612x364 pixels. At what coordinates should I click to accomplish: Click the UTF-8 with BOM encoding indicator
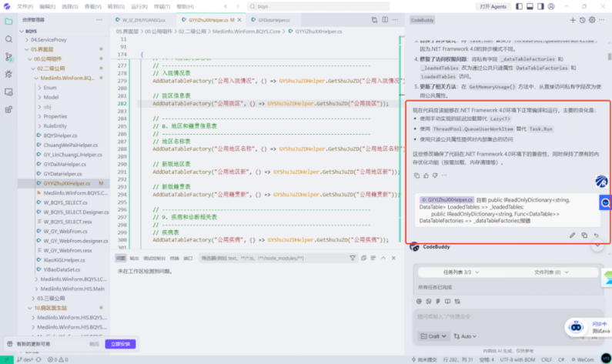[x=517, y=359]
